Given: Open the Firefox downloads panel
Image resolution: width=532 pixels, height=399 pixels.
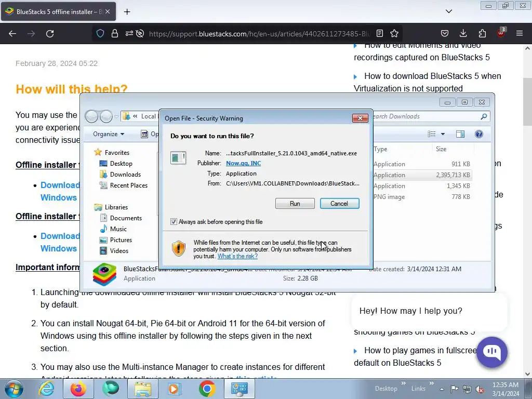Looking at the screenshot, I should tap(463, 33).
